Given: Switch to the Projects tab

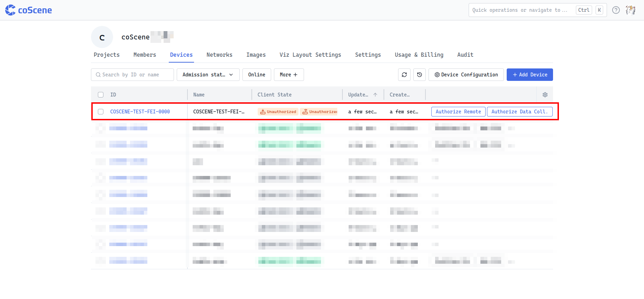Looking at the screenshot, I should 107,55.
